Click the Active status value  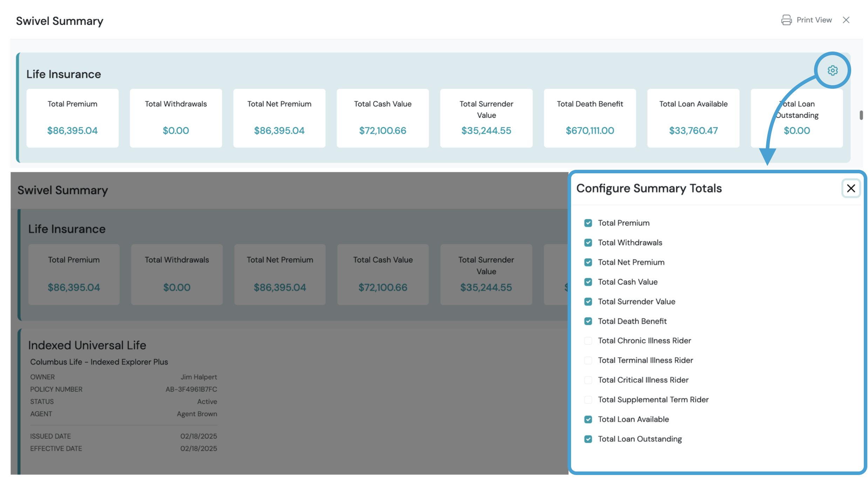pyautogui.click(x=207, y=402)
